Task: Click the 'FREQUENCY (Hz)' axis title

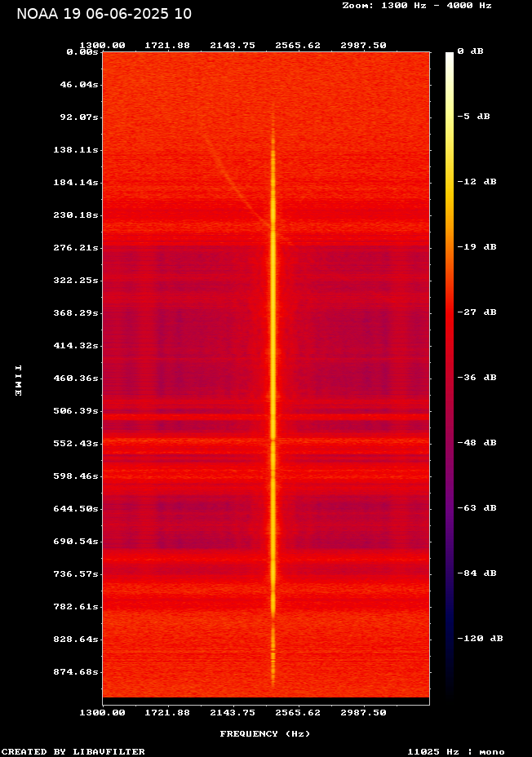Action: tap(265, 734)
